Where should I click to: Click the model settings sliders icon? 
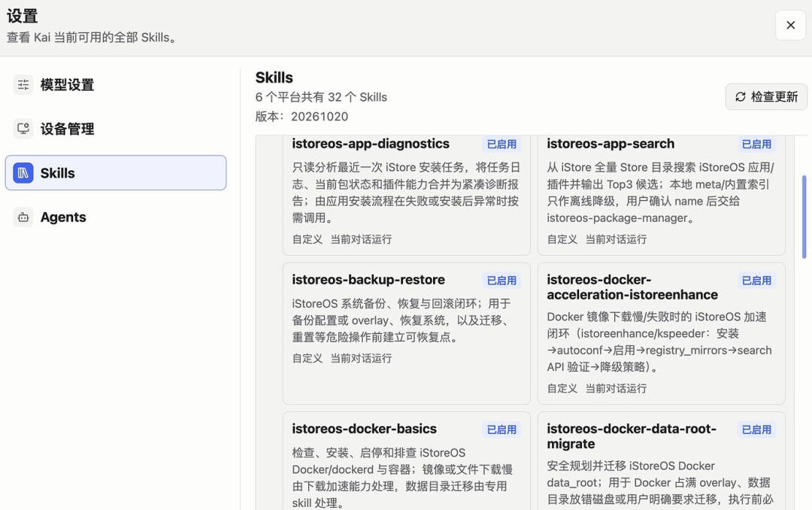tap(23, 84)
